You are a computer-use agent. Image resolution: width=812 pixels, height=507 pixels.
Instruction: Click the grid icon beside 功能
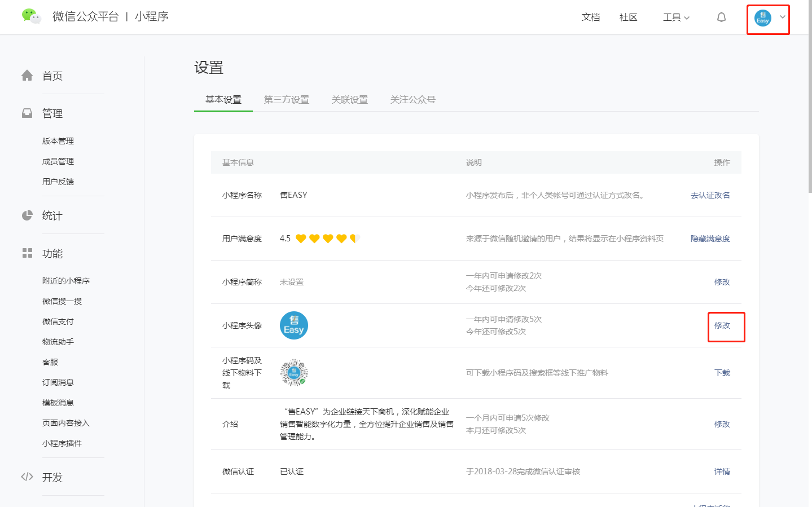click(27, 253)
